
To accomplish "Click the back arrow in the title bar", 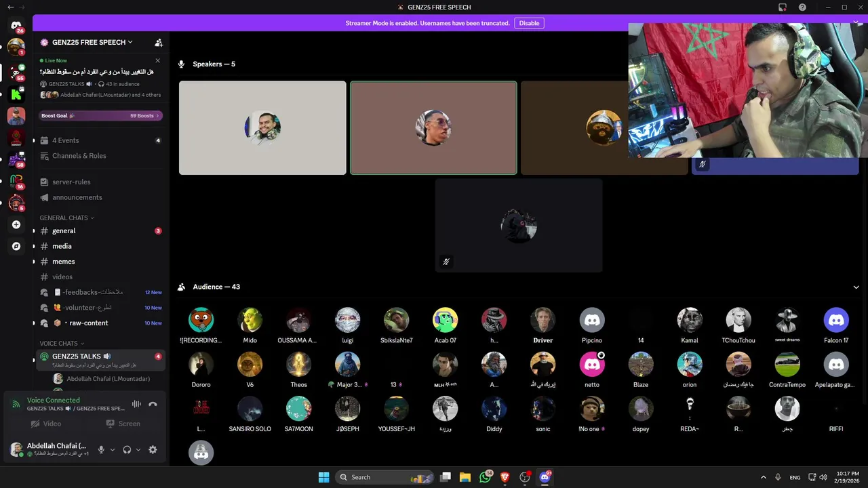I will (10, 7).
